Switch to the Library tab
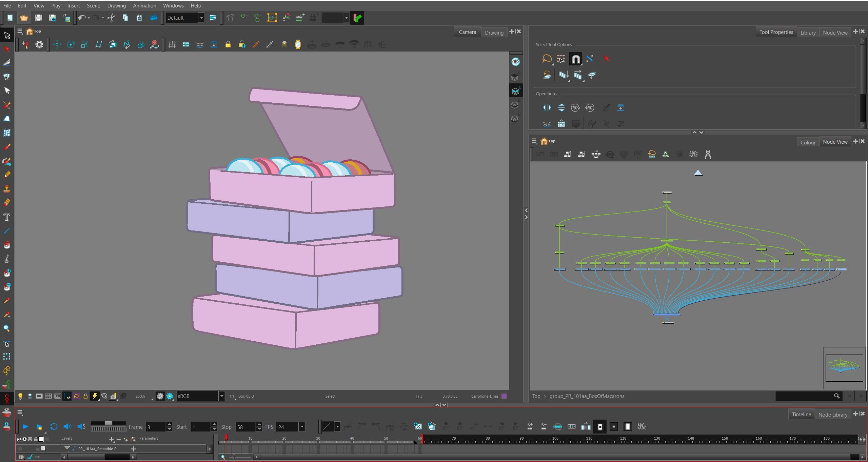 808,33
